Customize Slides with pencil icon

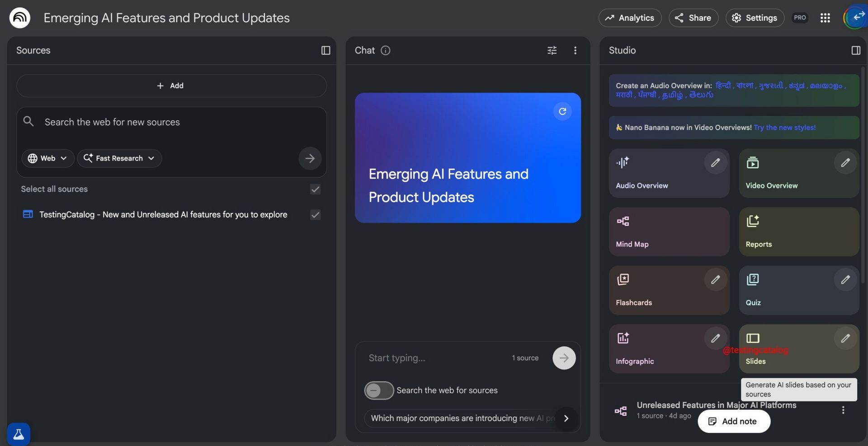coord(845,338)
